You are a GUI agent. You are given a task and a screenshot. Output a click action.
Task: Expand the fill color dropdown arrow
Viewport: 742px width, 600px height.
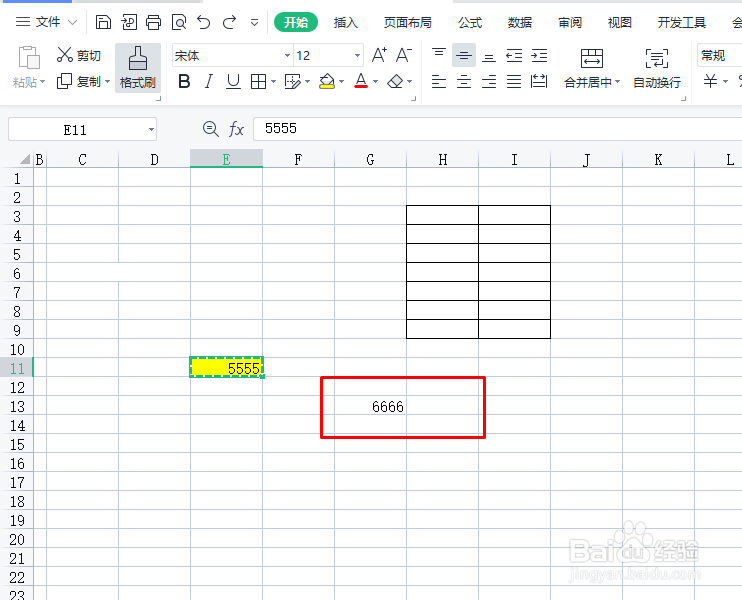click(341, 82)
